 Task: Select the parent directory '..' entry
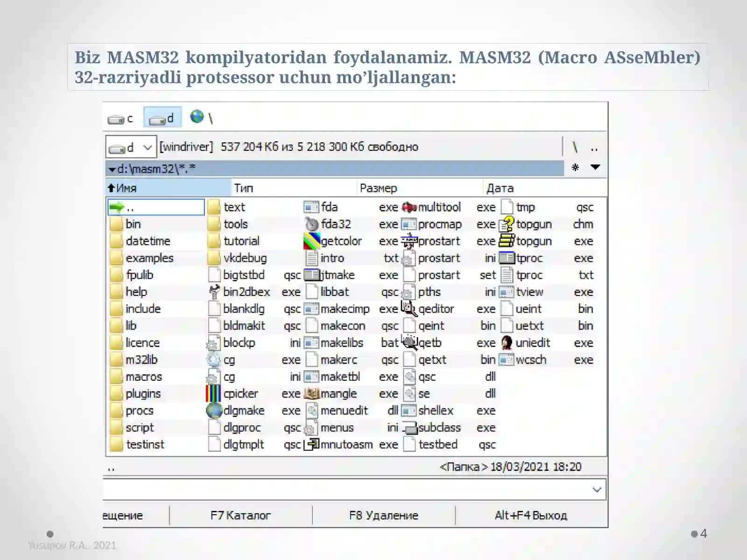click(156, 207)
